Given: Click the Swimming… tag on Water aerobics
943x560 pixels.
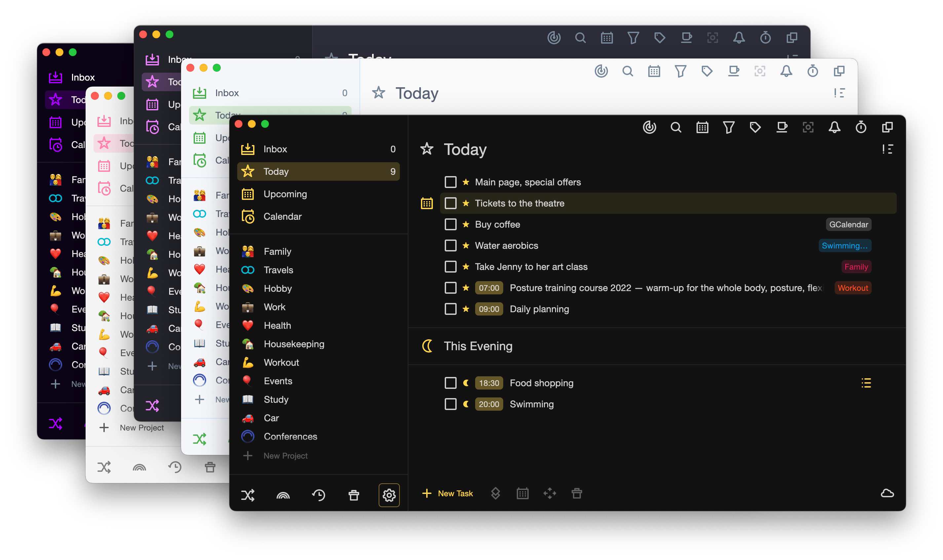Looking at the screenshot, I should [x=845, y=246].
